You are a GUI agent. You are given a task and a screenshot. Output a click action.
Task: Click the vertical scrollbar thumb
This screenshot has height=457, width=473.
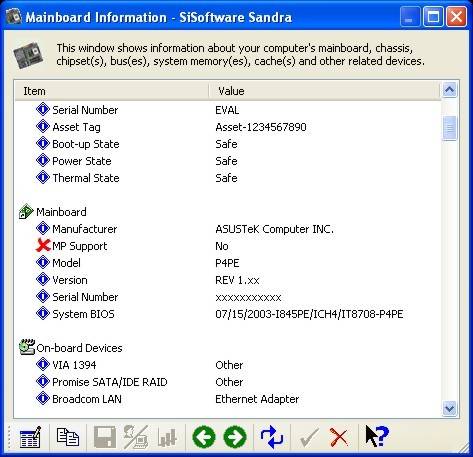[x=450, y=128]
